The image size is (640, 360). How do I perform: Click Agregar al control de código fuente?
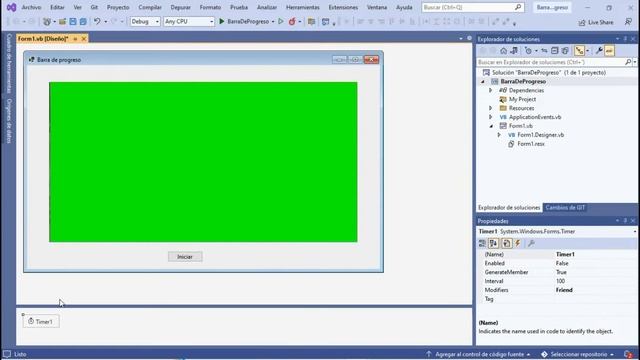[478, 354]
